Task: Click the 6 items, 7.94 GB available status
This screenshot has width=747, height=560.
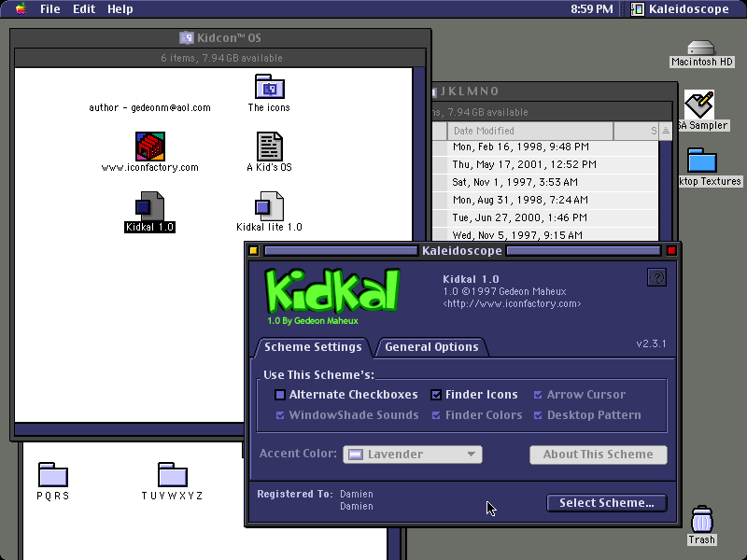Action: coord(221,58)
